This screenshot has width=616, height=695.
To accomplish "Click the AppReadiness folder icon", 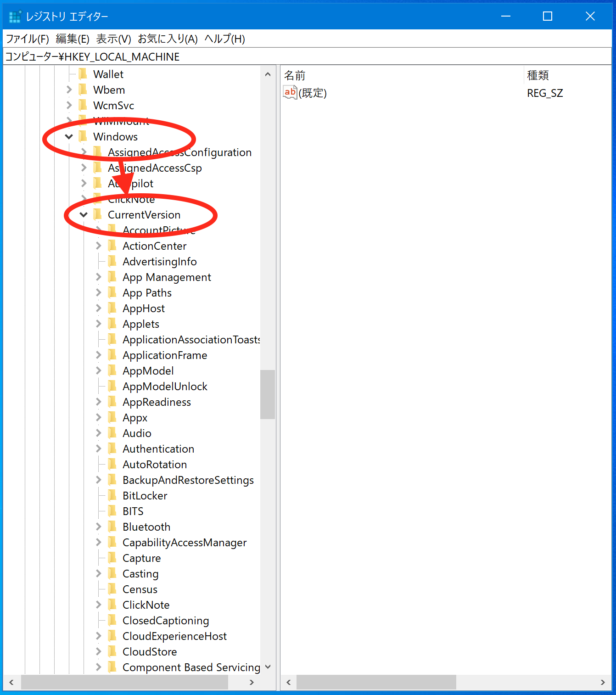I will tap(112, 402).
